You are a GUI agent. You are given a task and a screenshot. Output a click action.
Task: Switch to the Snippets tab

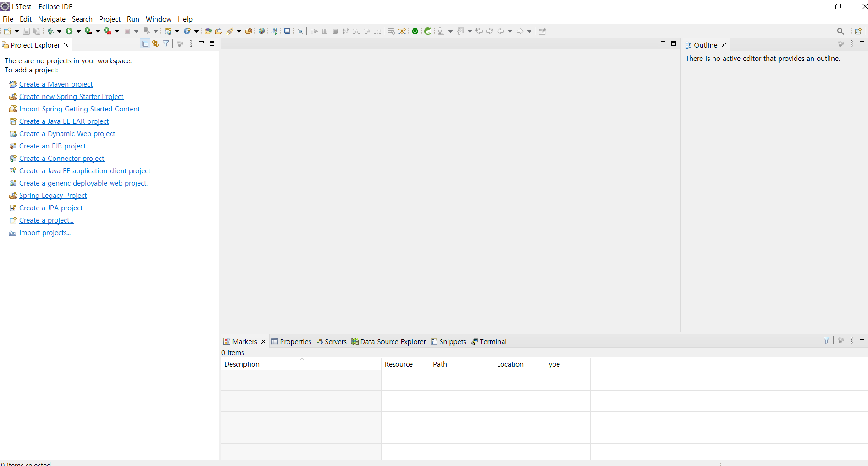point(448,341)
